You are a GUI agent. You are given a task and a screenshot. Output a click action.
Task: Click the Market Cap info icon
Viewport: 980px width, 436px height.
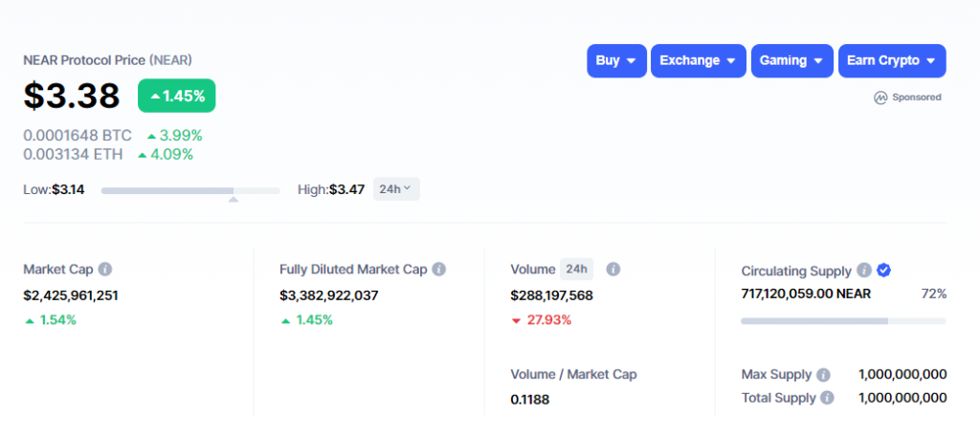pyautogui.click(x=105, y=270)
